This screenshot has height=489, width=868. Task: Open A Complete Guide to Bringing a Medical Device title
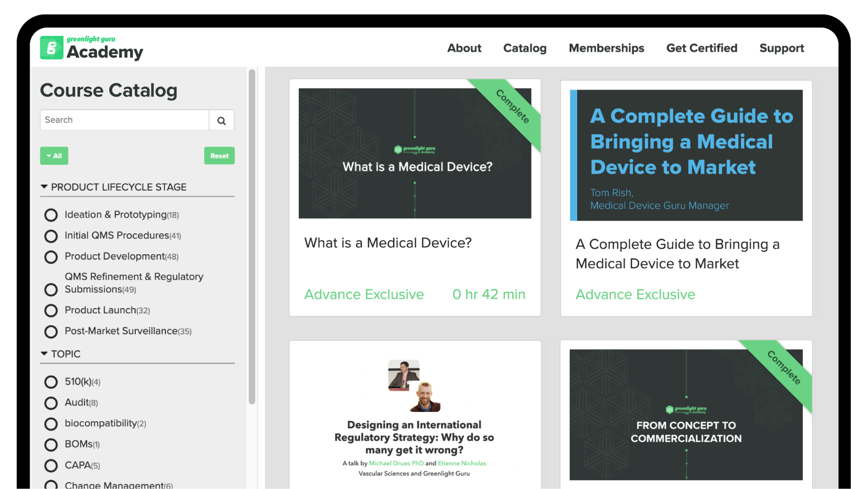(x=677, y=254)
